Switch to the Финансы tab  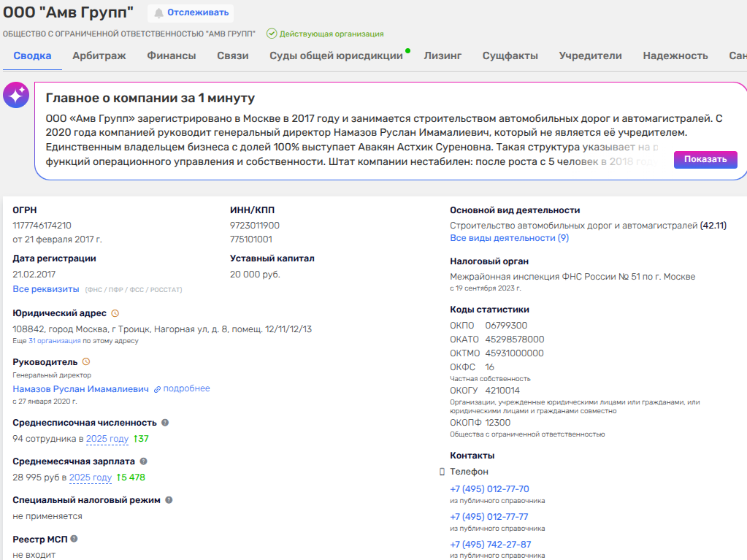(x=172, y=55)
